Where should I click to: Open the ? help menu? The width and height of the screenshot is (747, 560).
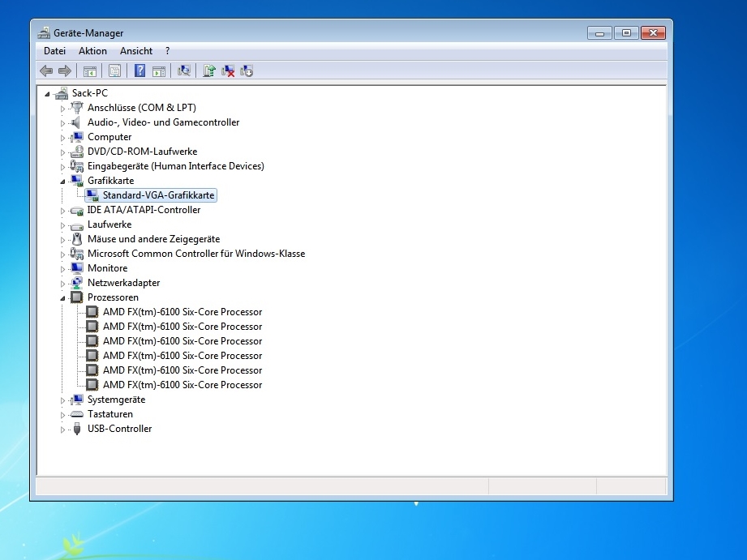tap(167, 51)
